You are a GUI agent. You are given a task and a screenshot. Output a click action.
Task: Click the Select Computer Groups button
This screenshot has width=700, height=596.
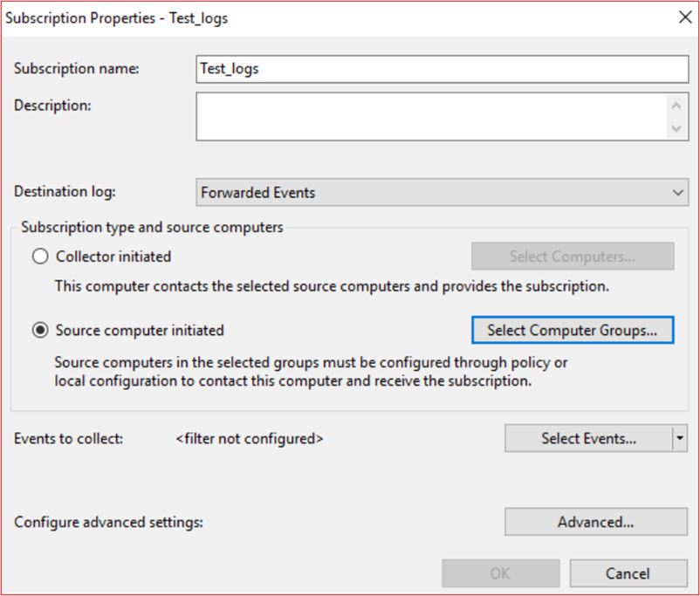tap(573, 331)
